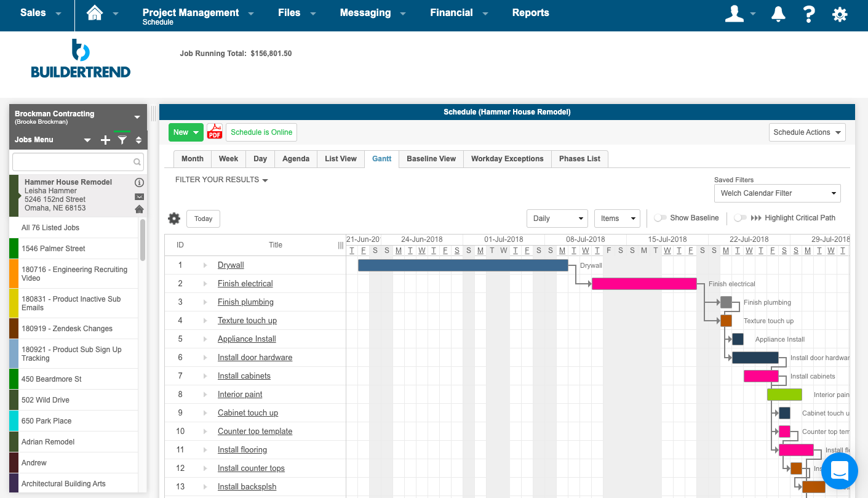The image size is (868, 498).
Task: Open the notifications bell icon
Action: pyautogui.click(x=779, y=14)
